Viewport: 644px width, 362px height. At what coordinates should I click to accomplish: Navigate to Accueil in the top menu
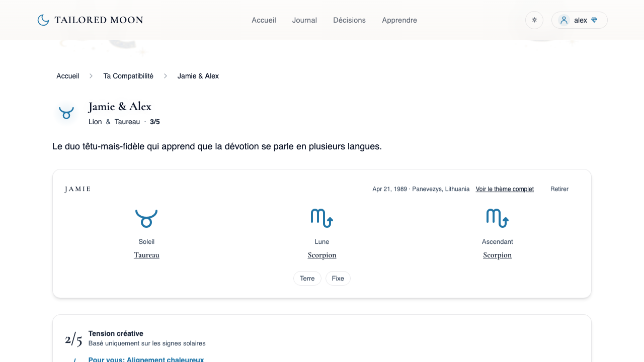(x=264, y=20)
